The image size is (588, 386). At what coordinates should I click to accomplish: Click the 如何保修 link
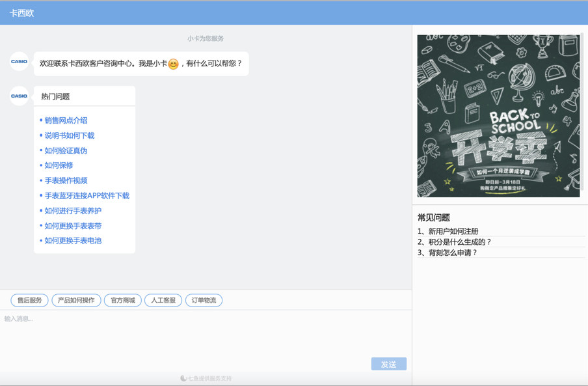[x=59, y=165]
